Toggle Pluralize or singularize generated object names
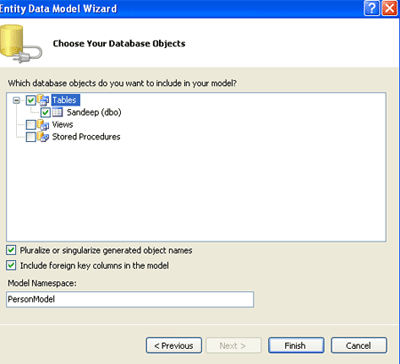The height and width of the screenshot is (364, 400). [11, 250]
